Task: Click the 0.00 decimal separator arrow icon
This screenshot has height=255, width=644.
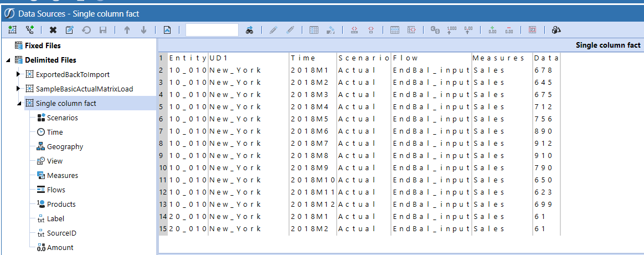Action: [468, 29]
